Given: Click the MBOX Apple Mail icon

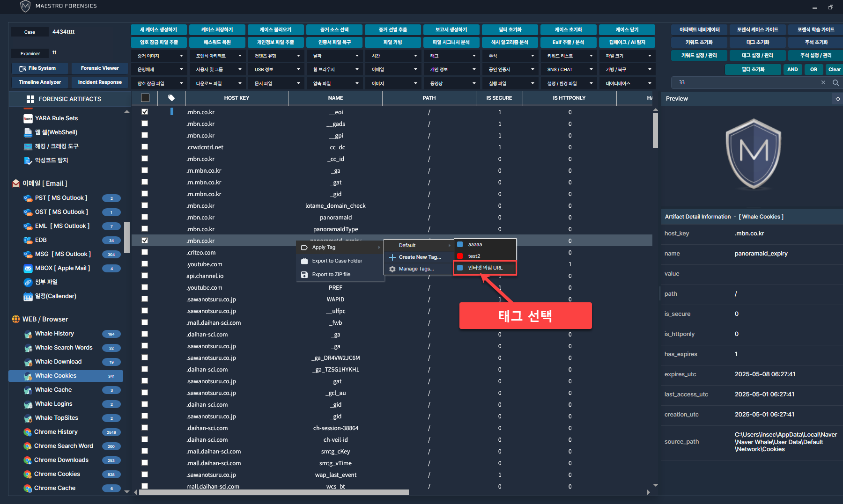Looking at the screenshot, I should [x=28, y=268].
